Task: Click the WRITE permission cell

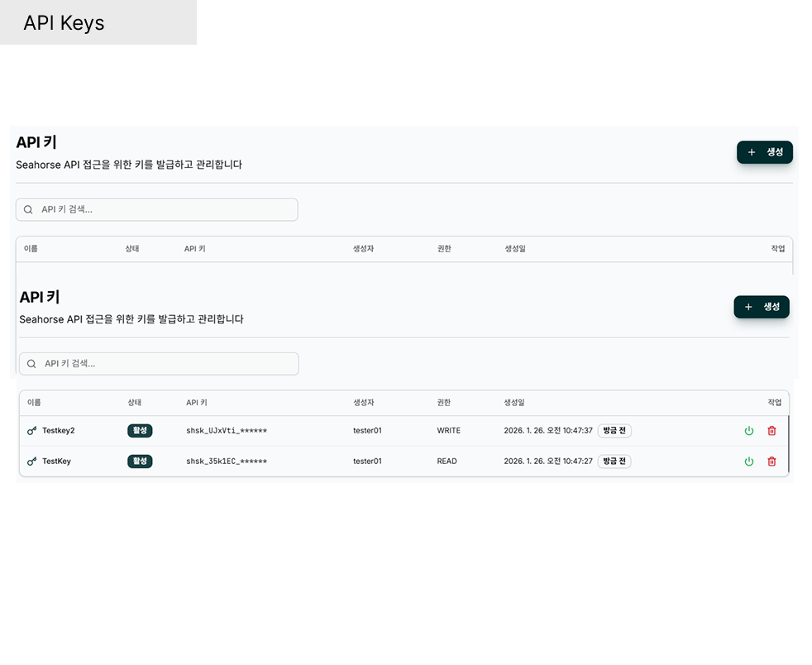Action: [x=448, y=431]
